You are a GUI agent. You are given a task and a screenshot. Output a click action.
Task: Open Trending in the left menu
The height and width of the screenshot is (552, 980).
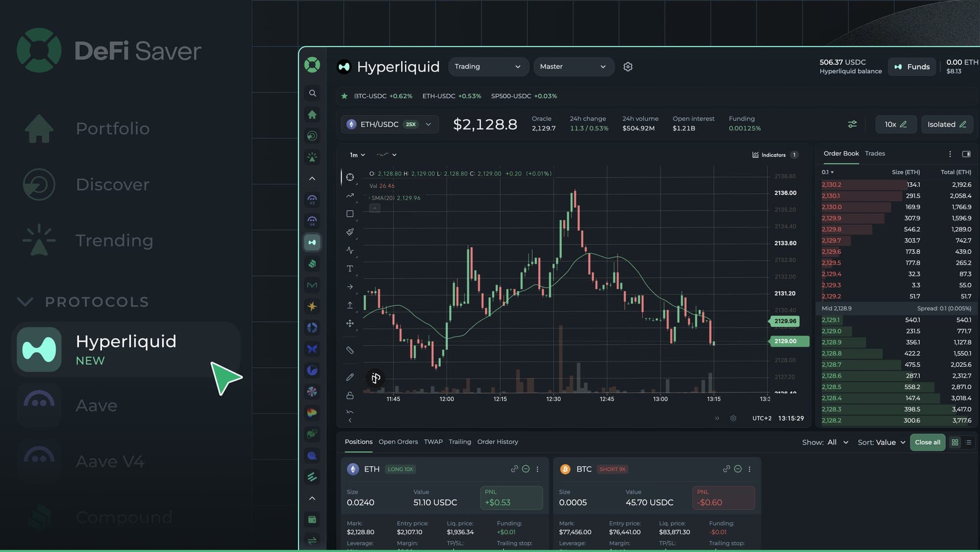click(88, 240)
